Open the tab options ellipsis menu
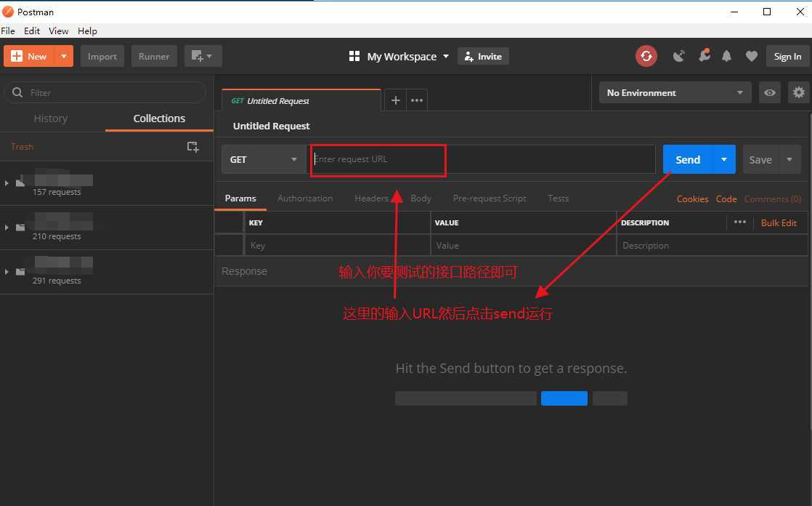This screenshot has height=506, width=812. point(417,100)
